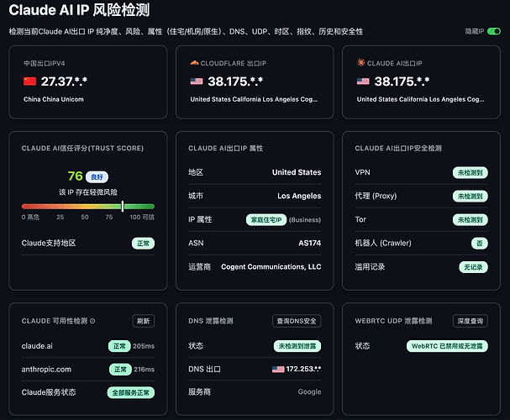This screenshot has height=420, width=510.
Task: Click the trust score slider marker
Action: (123, 206)
